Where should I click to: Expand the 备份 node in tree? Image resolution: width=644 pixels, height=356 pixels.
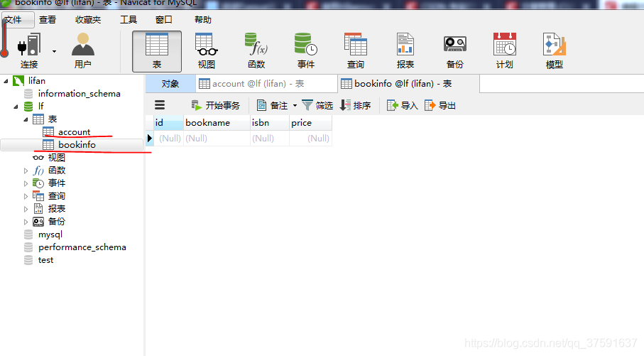coord(26,222)
